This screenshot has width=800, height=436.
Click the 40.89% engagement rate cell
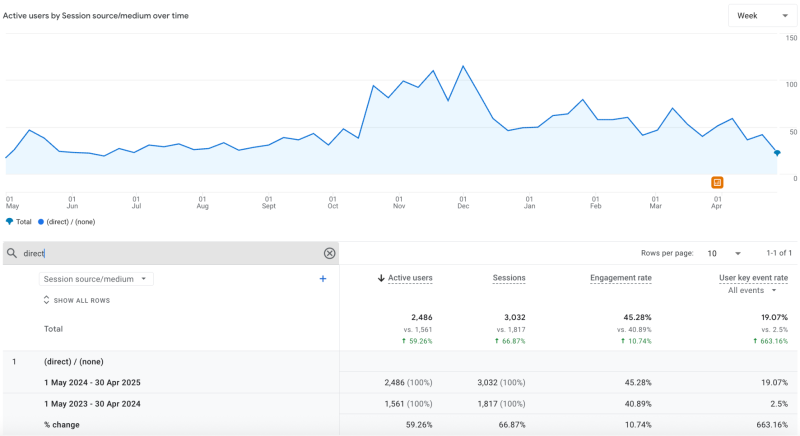638,404
